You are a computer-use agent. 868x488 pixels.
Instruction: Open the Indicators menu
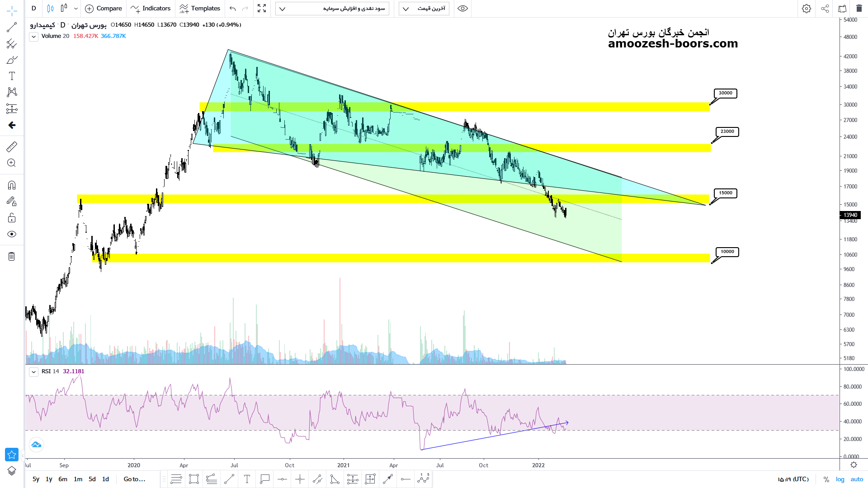pos(151,9)
